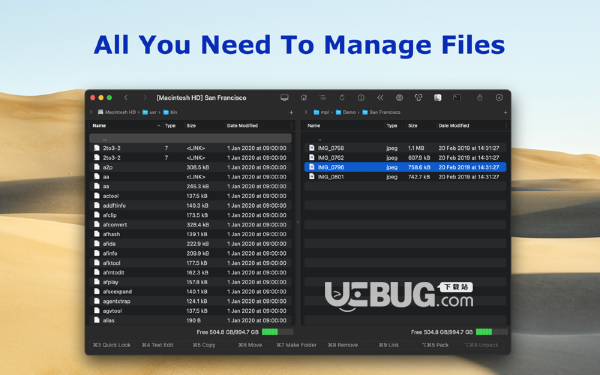The image size is (600, 375).
Task: Go to Home folder via house icon
Action: (304, 98)
